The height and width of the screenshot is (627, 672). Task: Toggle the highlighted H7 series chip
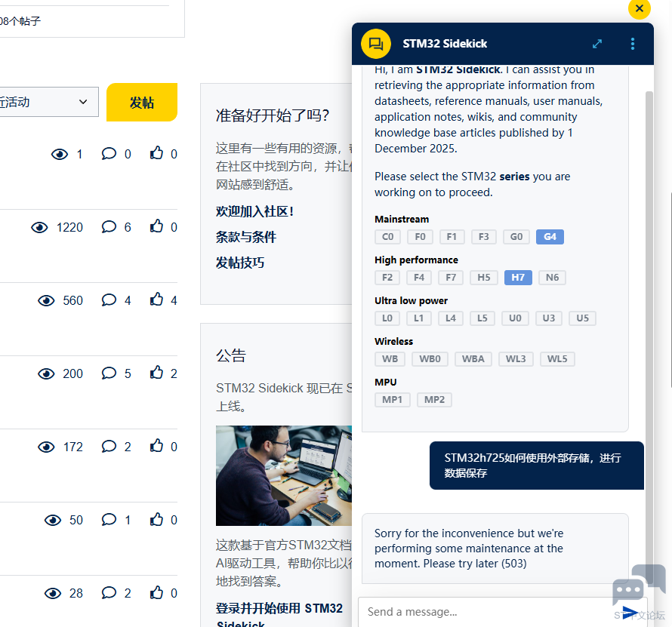(x=518, y=278)
